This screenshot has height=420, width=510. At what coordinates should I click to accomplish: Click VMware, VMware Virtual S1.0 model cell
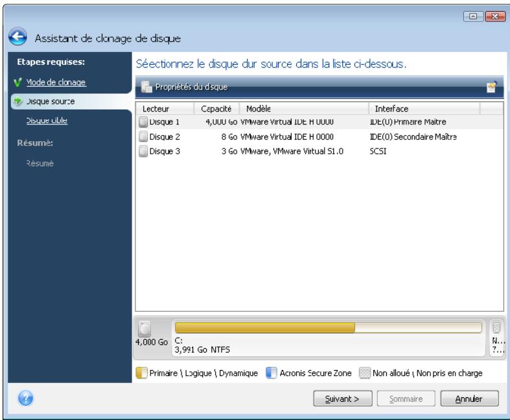click(292, 151)
